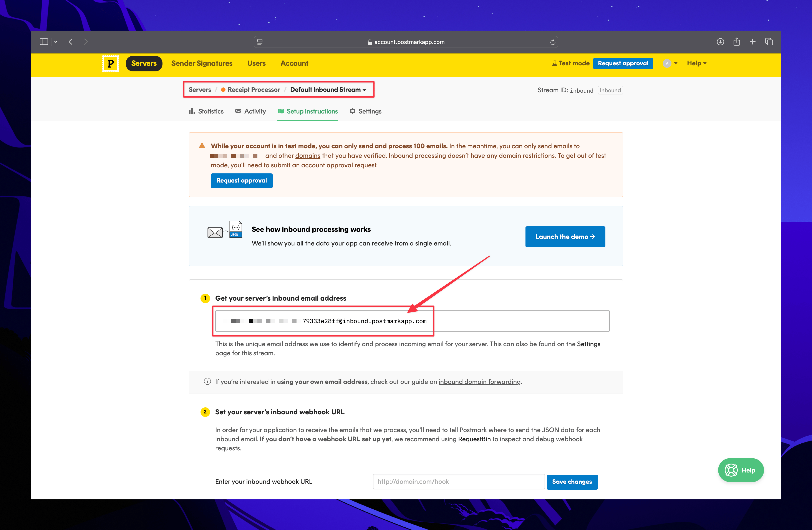Expand the Help menu in header

tap(696, 63)
